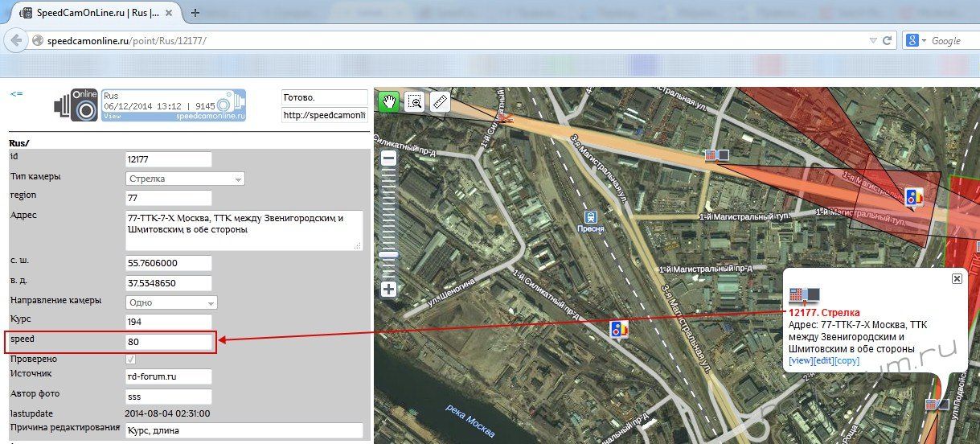Open the URL history dropdown arrow
The image size is (980, 444).
tap(873, 40)
